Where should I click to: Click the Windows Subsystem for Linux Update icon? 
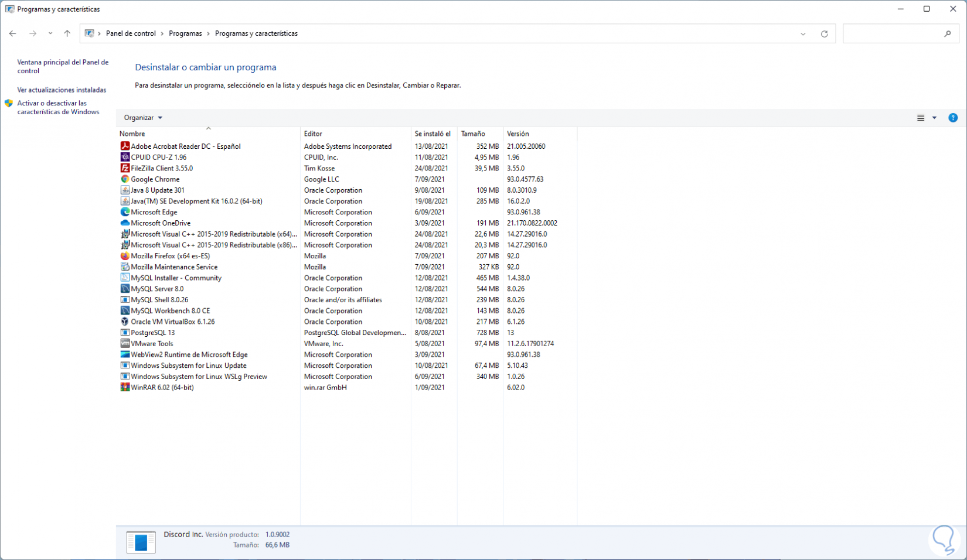[x=125, y=366]
